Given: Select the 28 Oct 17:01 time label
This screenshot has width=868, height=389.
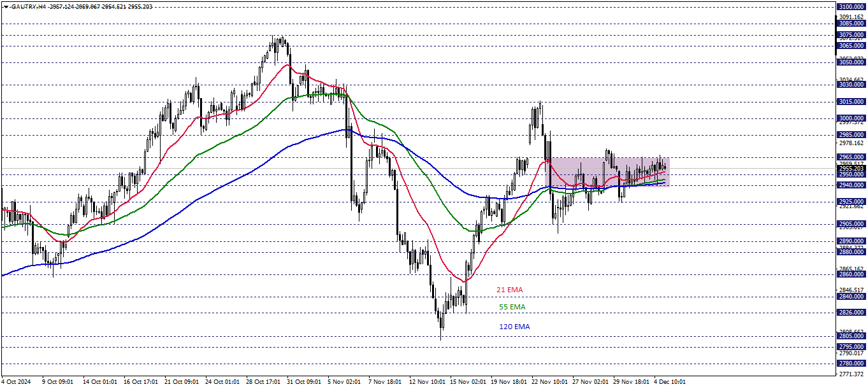Looking at the screenshot, I should 263,382.
